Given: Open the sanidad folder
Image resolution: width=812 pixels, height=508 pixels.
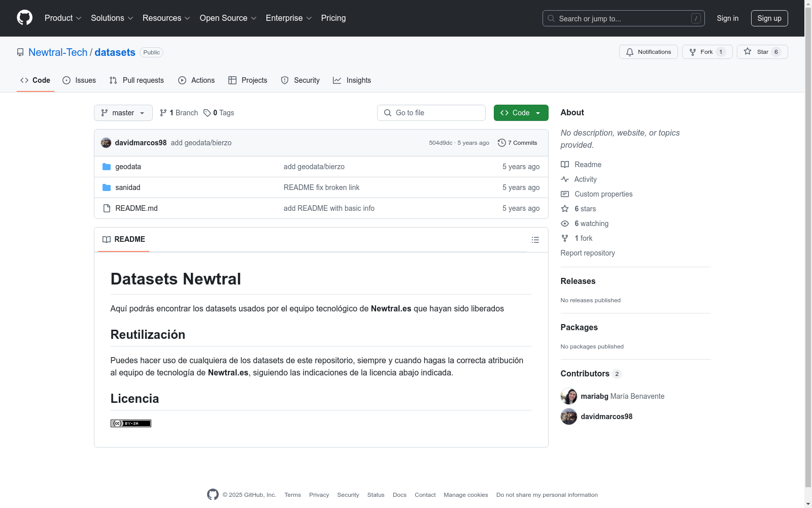Looking at the screenshot, I should (128, 187).
